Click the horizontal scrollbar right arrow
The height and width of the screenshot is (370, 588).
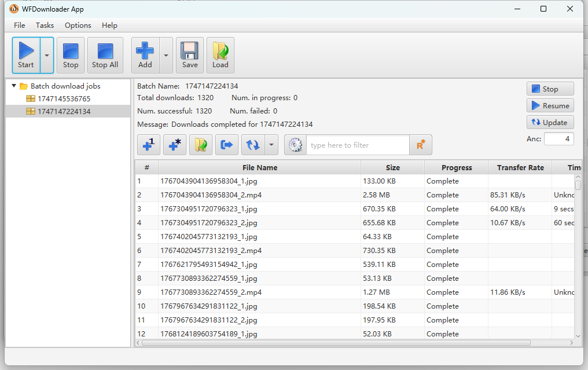point(571,343)
